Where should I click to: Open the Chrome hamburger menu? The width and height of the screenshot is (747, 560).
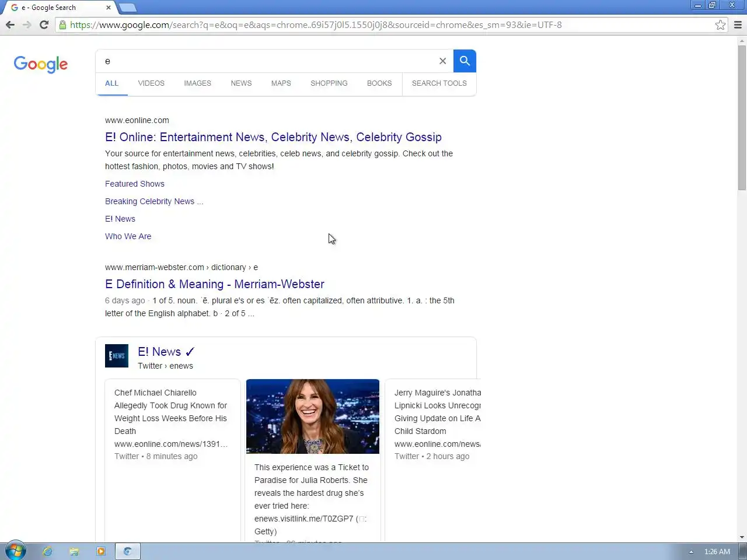[738, 24]
